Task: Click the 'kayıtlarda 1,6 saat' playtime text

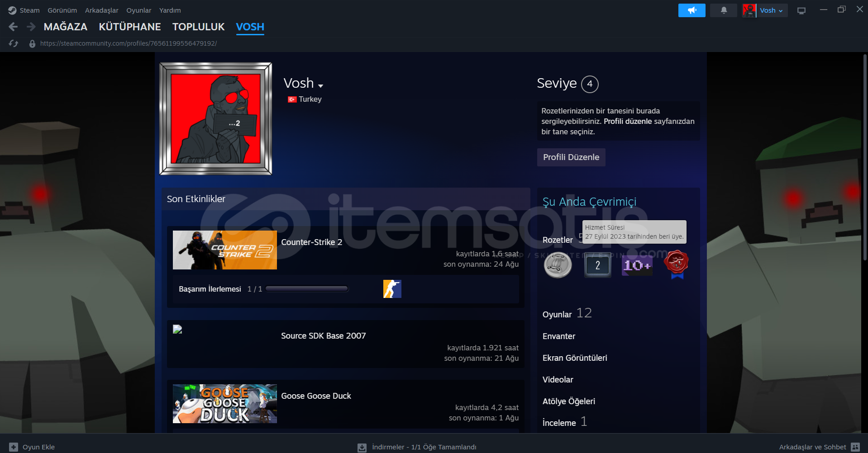Action: click(x=487, y=254)
